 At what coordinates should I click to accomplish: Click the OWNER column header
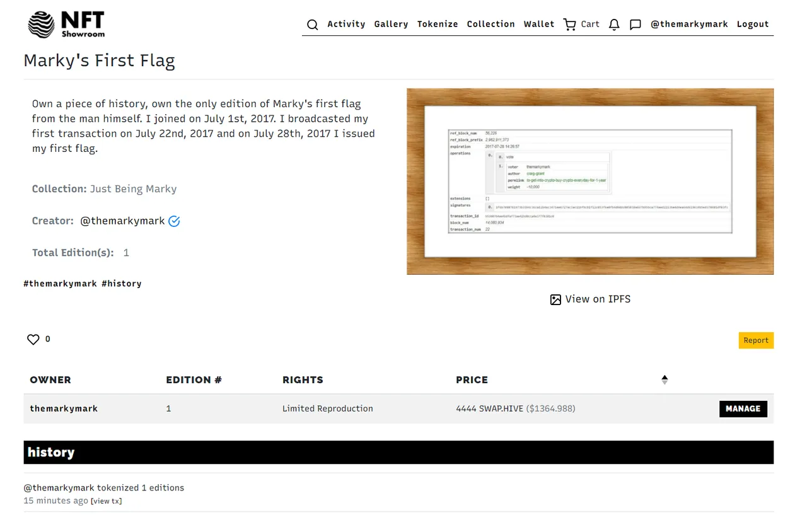pyautogui.click(x=50, y=379)
